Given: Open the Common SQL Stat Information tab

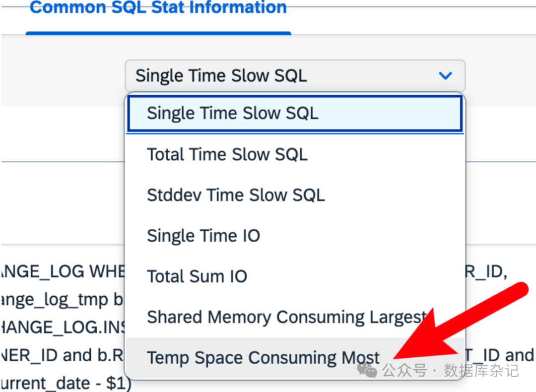Looking at the screenshot, I should point(158,8).
